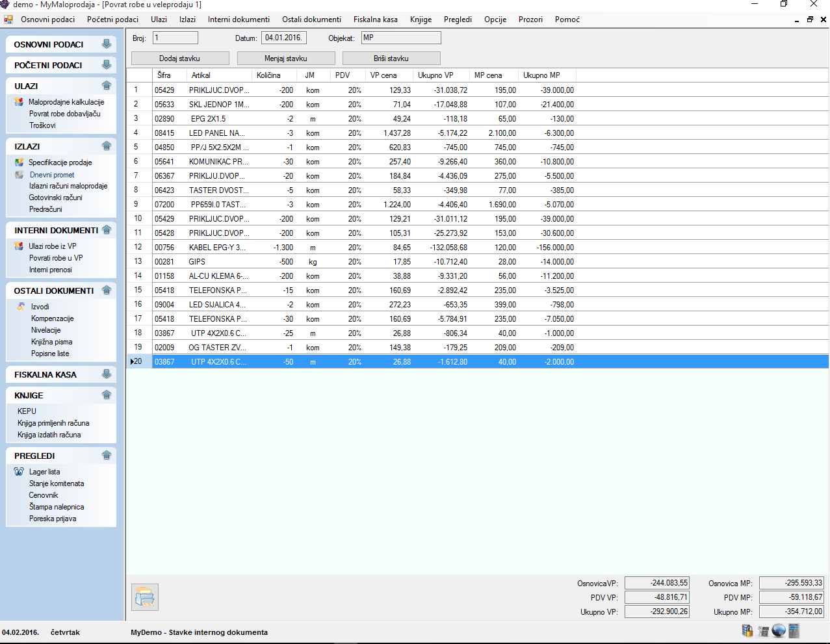Click the database padlock icon
830x644 pixels.
coord(747,630)
